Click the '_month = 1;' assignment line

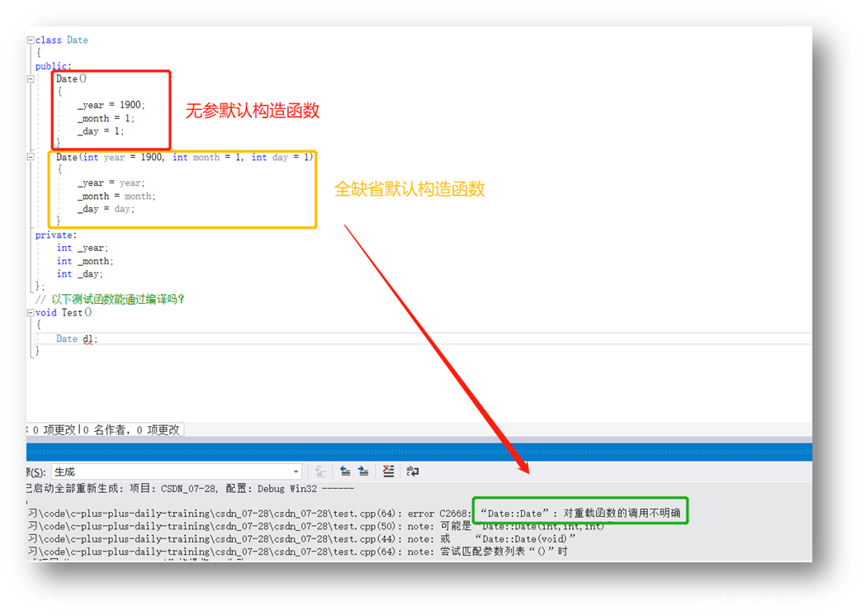click(x=106, y=118)
